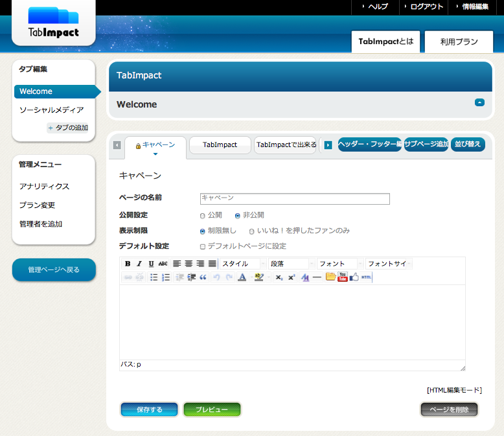Image resolution: width=504 pixels, height=436 pixels.
Task: Click the blockquote icon in the toolbar
Action: click(x=203, y=277)
